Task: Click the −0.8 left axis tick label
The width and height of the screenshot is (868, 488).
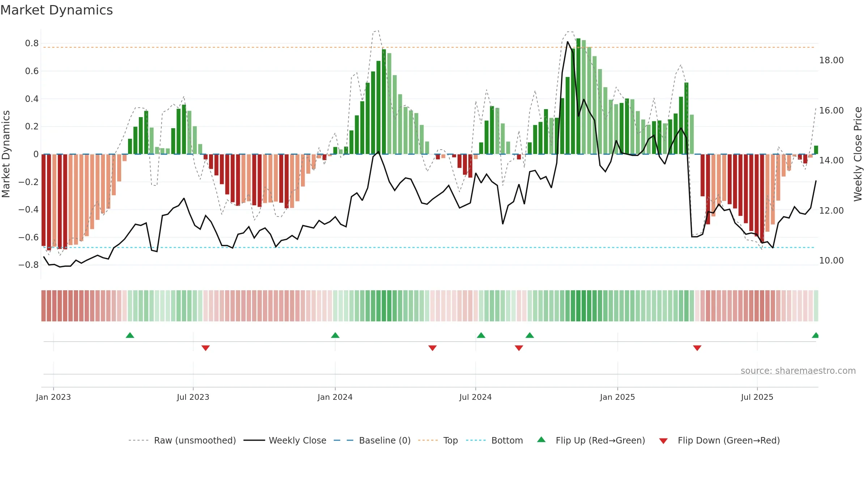Action: 29,265
